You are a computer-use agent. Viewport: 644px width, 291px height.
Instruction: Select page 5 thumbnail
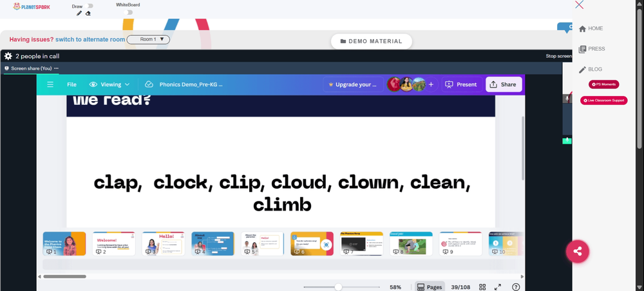[x=263, y=244]
